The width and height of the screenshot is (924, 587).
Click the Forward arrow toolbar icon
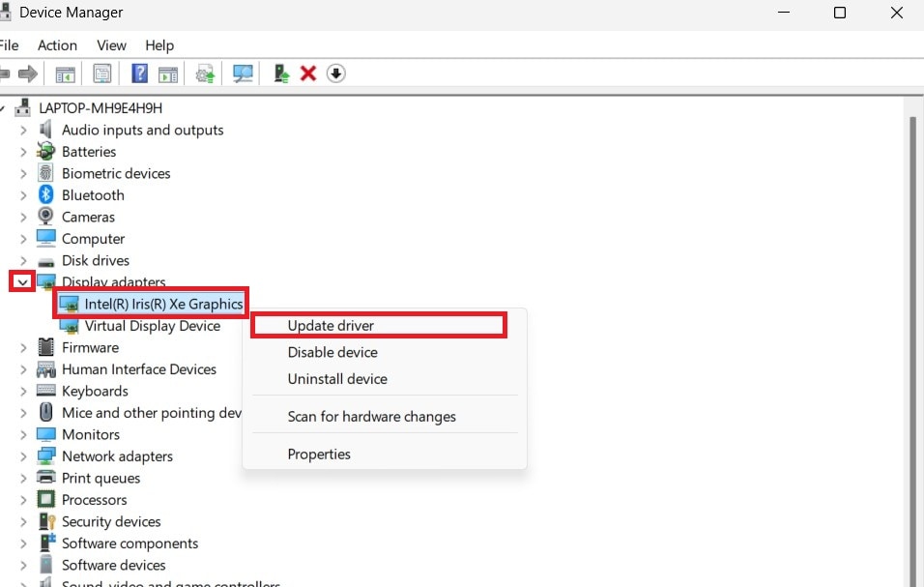28,73
